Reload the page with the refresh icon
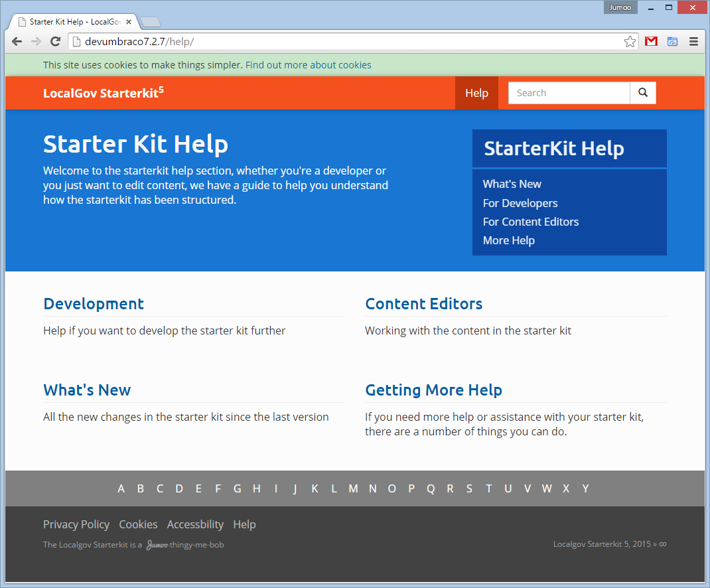Screen dimensions: 710x588 click(55, 42)
